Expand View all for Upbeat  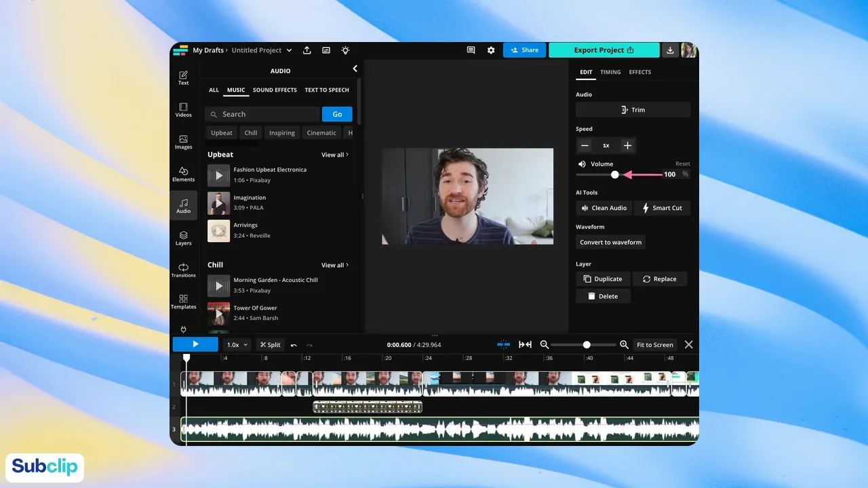coord(335,155)
